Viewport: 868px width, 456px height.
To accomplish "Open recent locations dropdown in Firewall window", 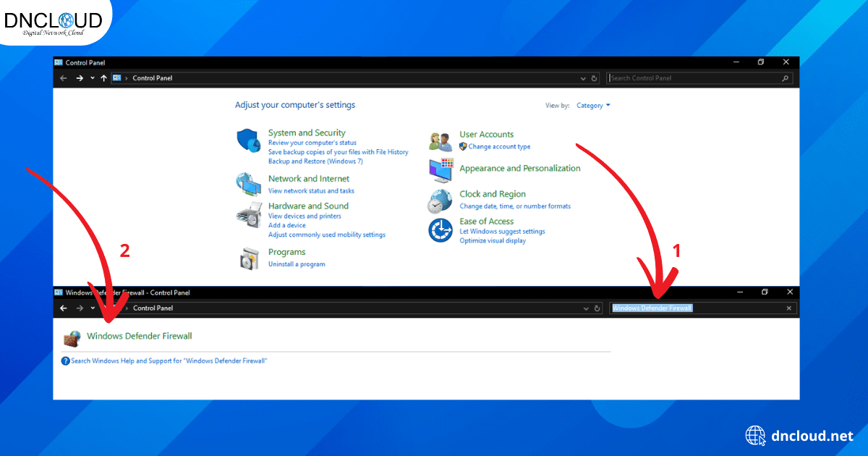I will [x=93, y=308].
